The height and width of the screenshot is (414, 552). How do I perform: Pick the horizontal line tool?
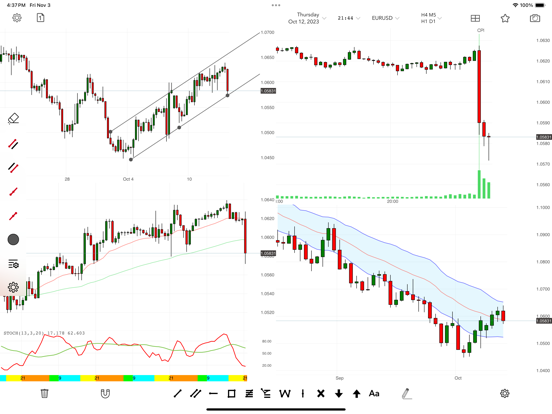(x=213, y=394)
